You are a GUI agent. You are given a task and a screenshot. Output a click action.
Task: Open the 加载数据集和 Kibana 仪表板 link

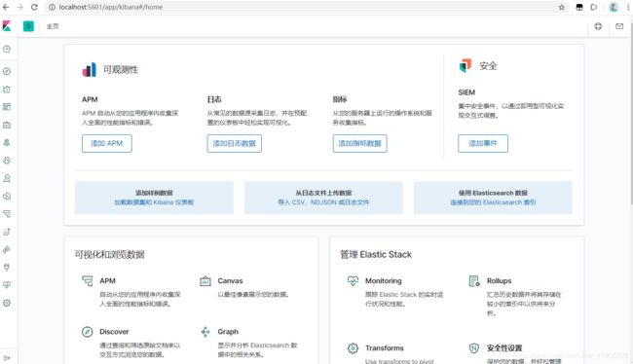[x=154, y=202]
